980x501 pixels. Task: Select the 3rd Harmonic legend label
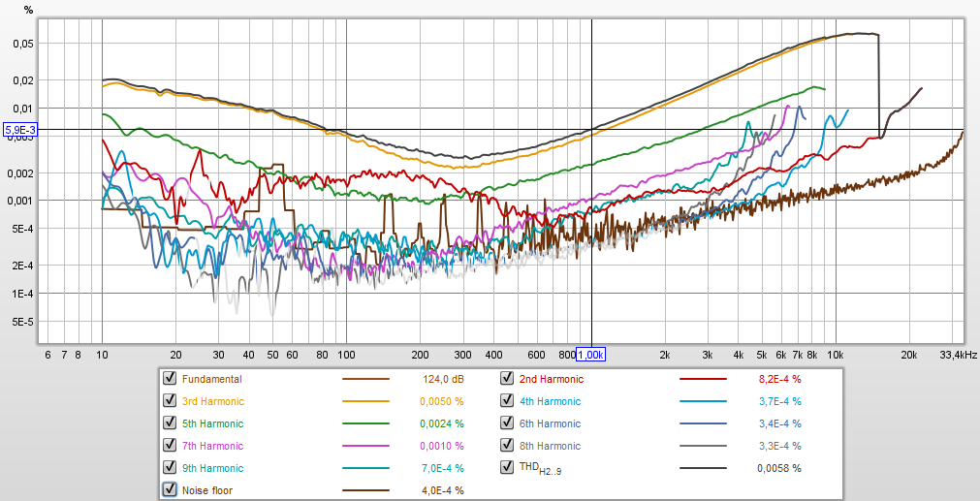coord(213,402)
